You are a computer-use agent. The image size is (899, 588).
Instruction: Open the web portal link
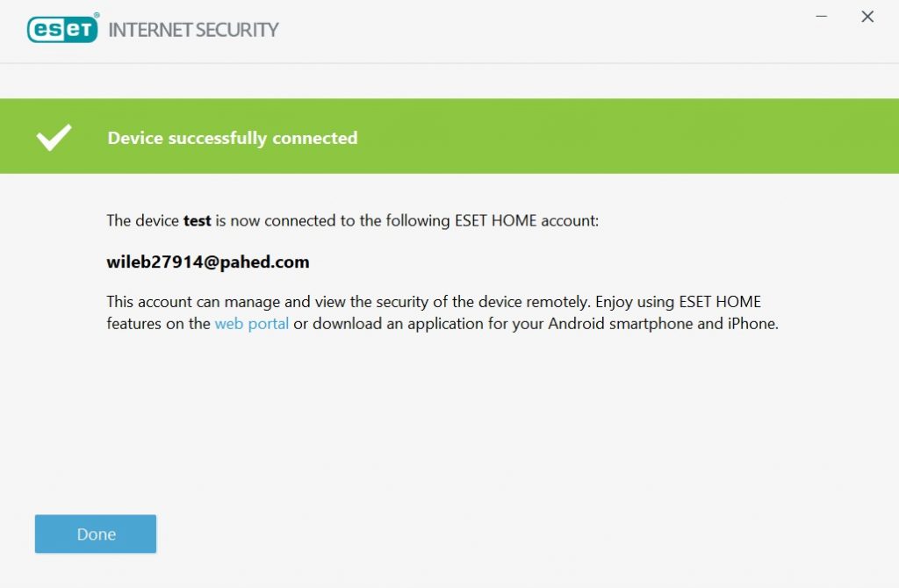251,323
